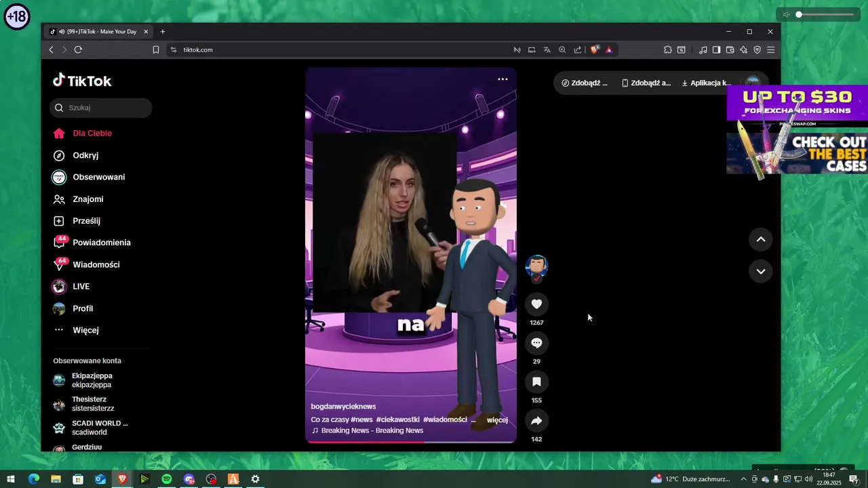Go back in the browser
The width and height of the screenshot is (868, 488).
tap(51, 49)
